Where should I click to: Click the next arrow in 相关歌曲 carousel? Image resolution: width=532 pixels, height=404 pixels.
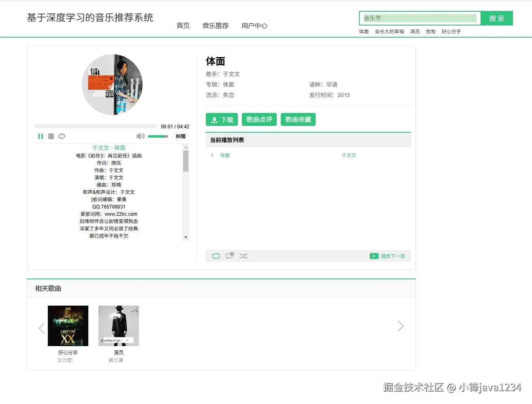pos(401,326)
